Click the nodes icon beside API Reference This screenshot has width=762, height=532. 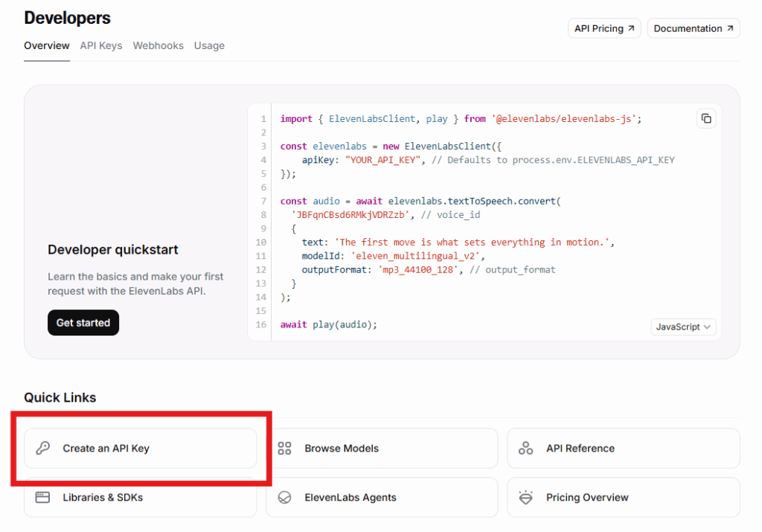(x=526, y=448)
